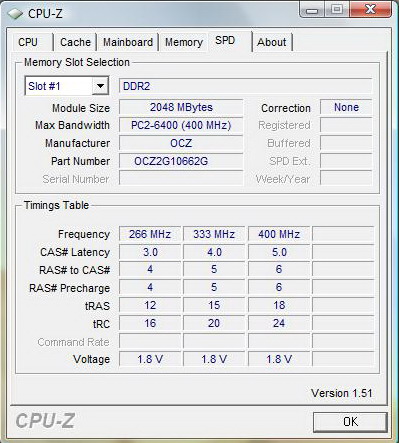
Task: Click the OCZ manufacturer value
Action: coord(181,143)
